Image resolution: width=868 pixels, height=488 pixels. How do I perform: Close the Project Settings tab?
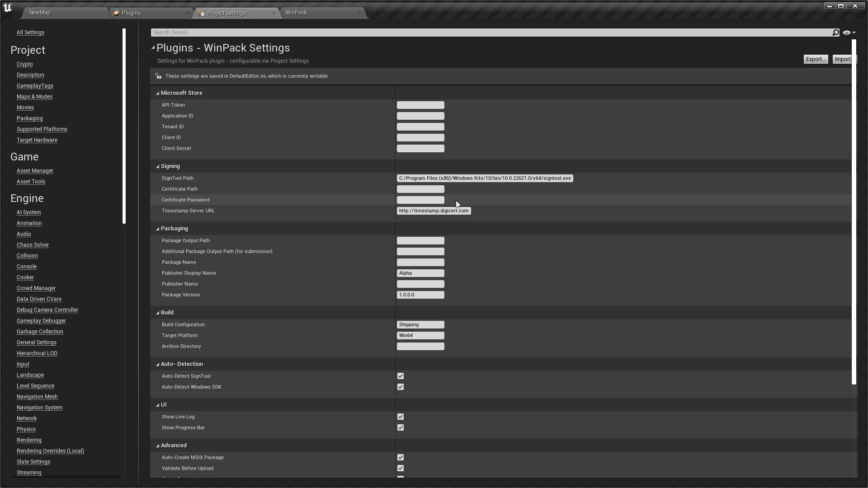coord(274,13)
